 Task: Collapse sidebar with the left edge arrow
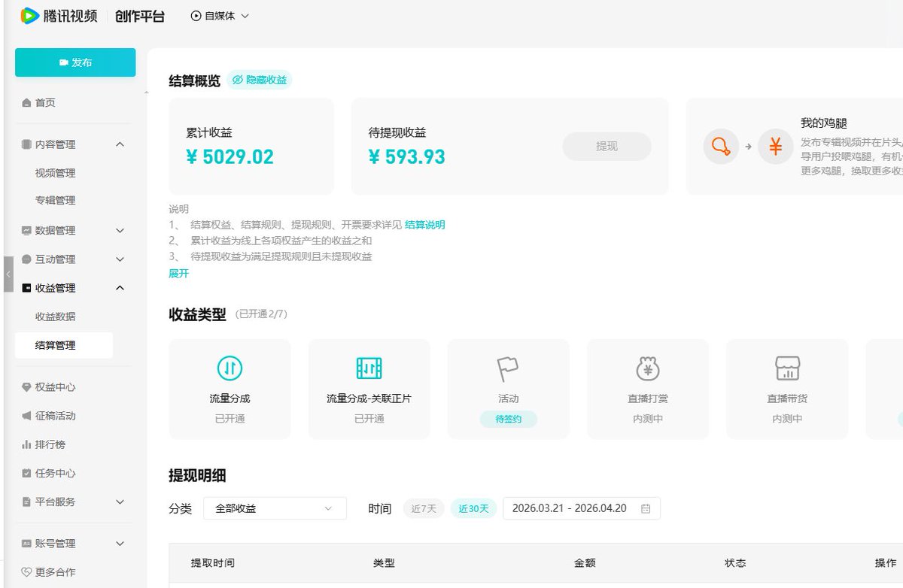tap(8, 274)
